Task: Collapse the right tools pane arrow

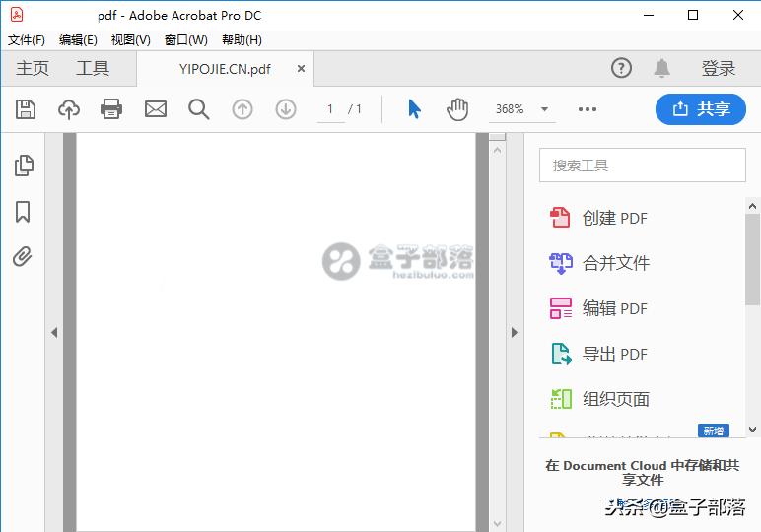Action: 515,332
